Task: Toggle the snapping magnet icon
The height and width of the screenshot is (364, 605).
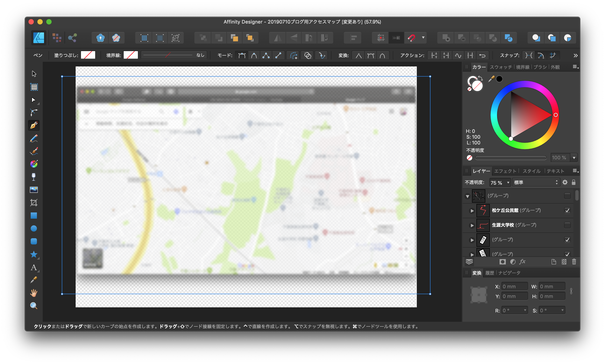Action: (411, 38)
